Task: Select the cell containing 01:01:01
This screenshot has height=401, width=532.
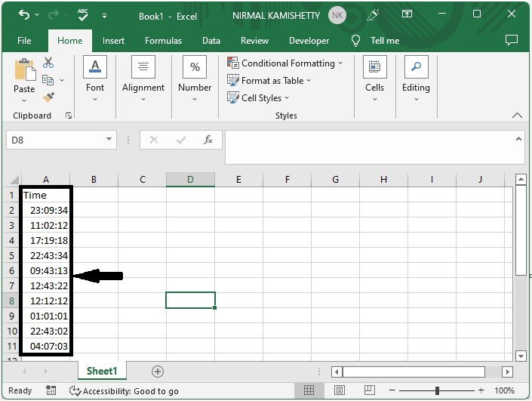Action: (46, 316)
